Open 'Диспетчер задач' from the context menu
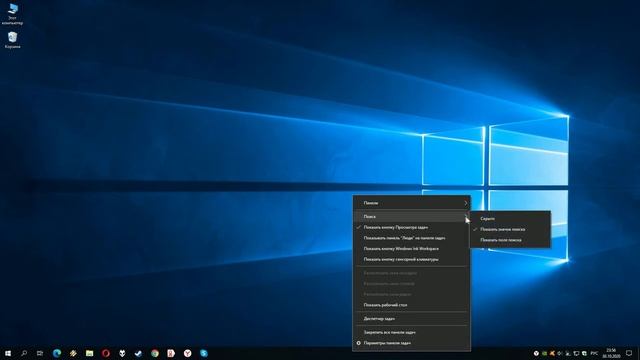This screenshot has height=360, width=640. 411,319
